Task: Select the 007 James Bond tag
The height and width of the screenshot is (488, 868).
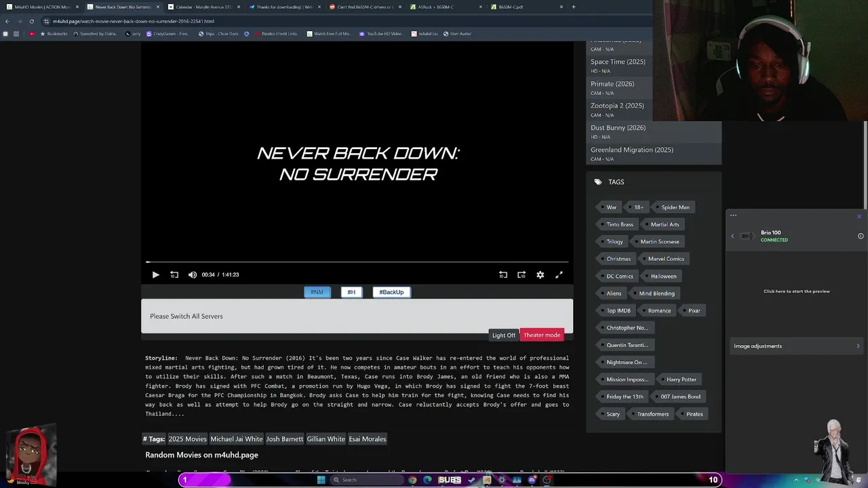Action: click(x=680, y=396)
